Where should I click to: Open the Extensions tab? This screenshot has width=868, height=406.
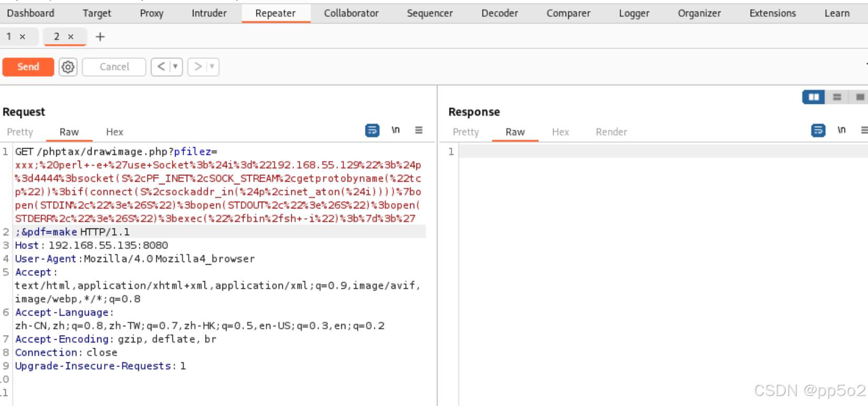pos(772,13)
